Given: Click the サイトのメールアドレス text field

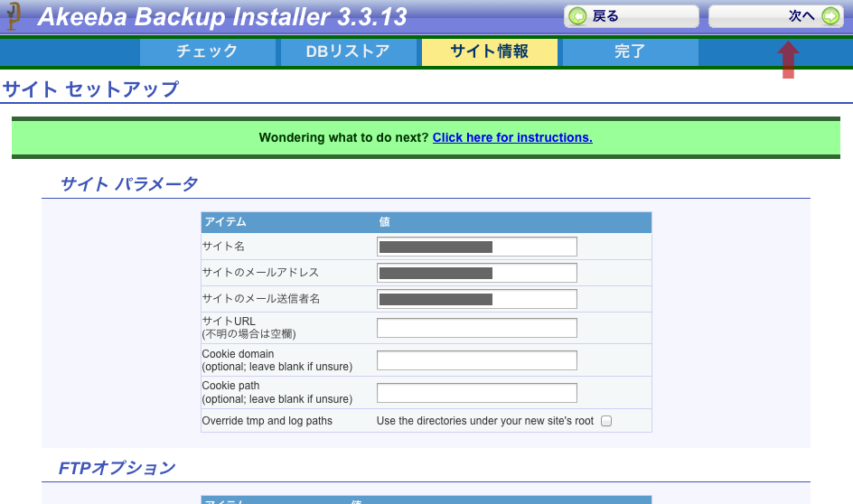Looking at the screenshot, I should pos(476,273).
